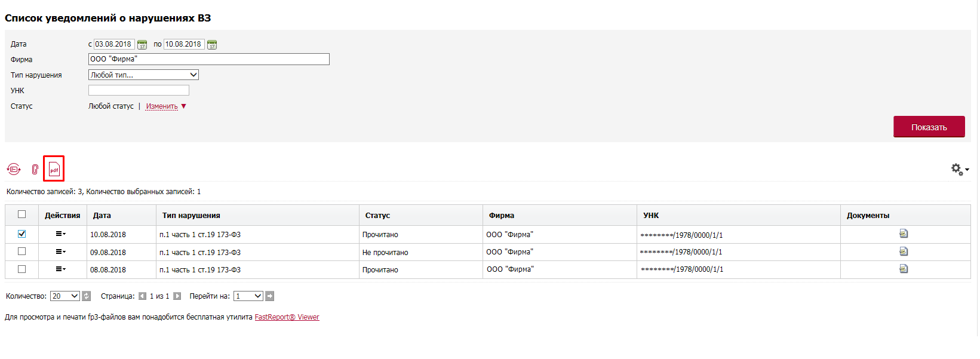Image resolution: width=980 pixels, height=359 pixels.
Task: Click the Дата column header
Action: click(121, 216)
